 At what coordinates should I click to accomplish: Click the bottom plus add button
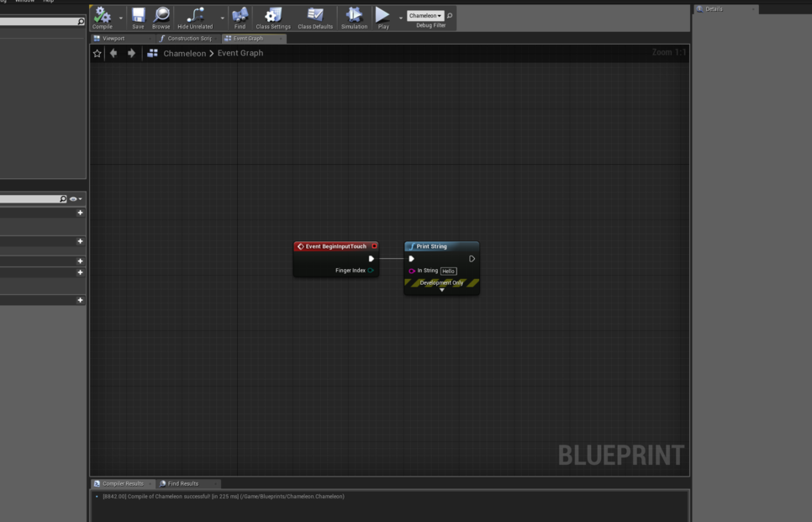[80, 300]
